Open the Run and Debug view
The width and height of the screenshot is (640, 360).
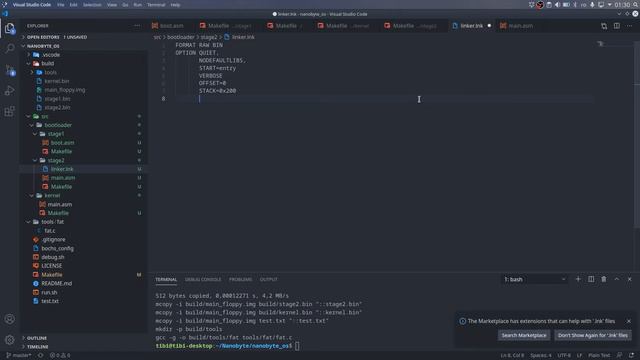(x=9, y=91)
